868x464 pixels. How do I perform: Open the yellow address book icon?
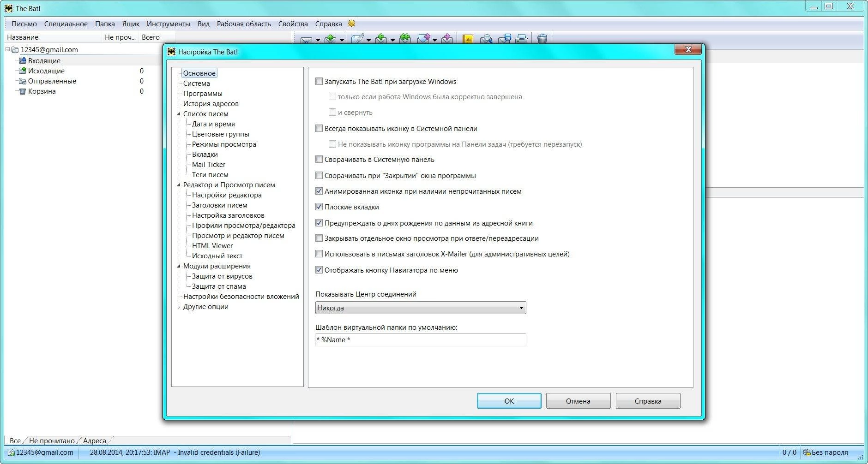tap(468, 39)
